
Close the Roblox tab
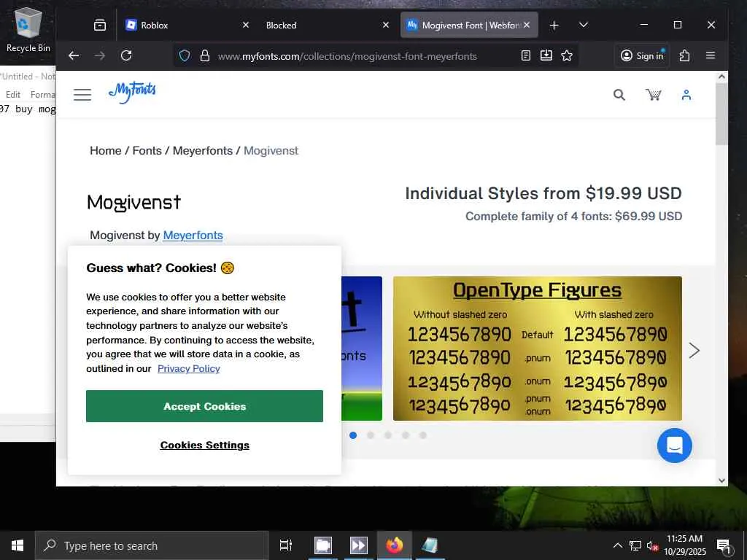245,25
